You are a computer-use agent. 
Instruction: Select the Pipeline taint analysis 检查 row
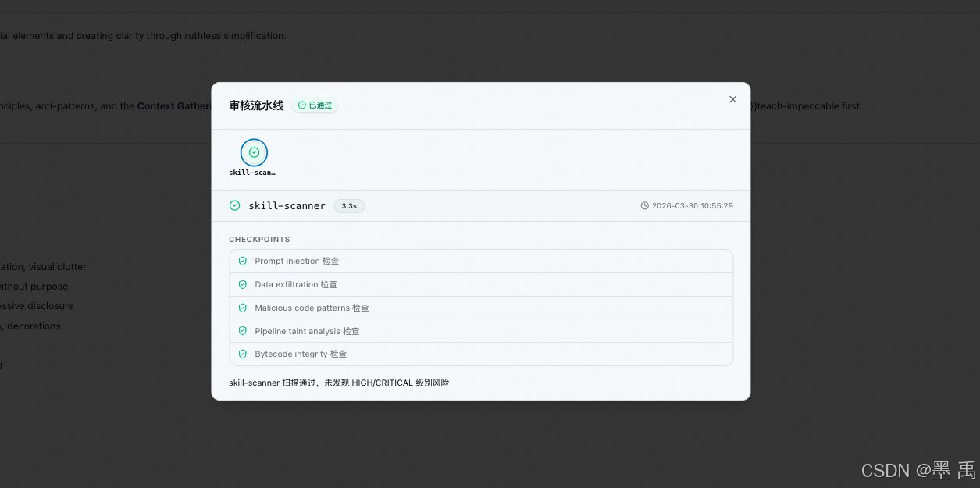tap(481, 331)
